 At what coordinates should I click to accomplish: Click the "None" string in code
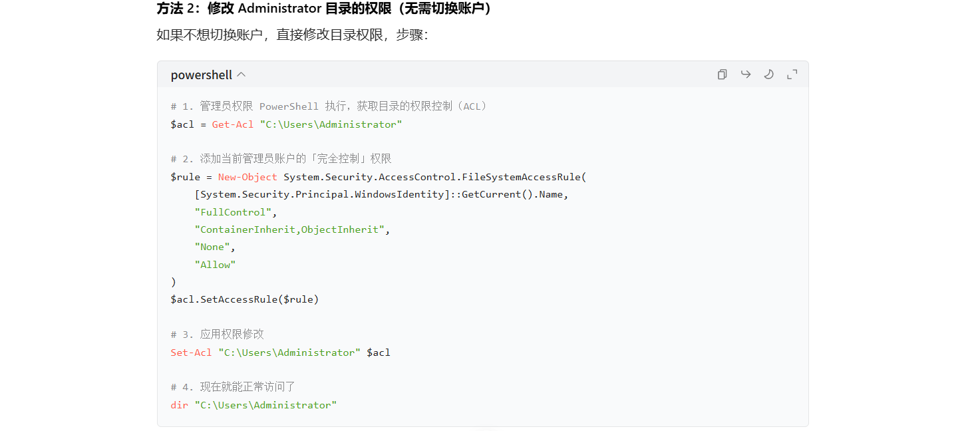[214, 247]
